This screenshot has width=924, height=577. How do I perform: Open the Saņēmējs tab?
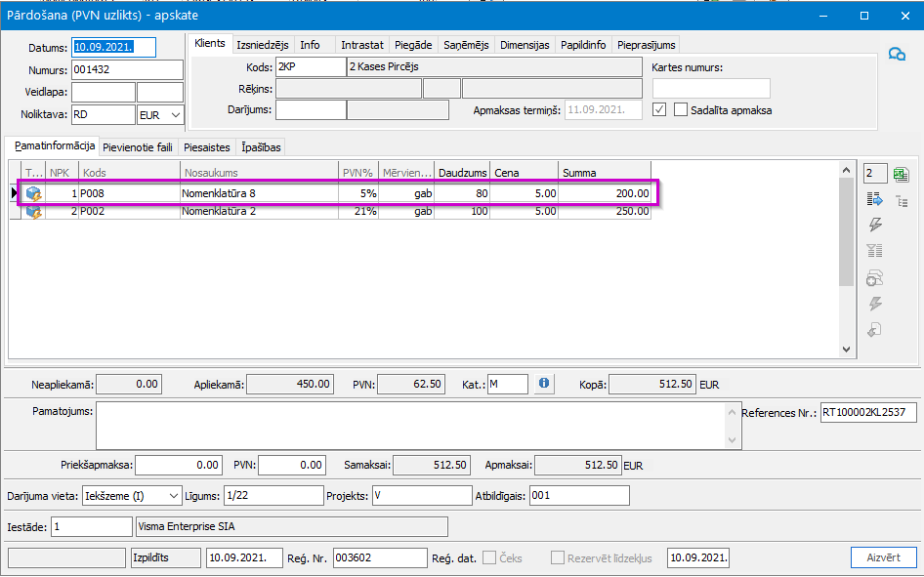click(x=466, y=45)
